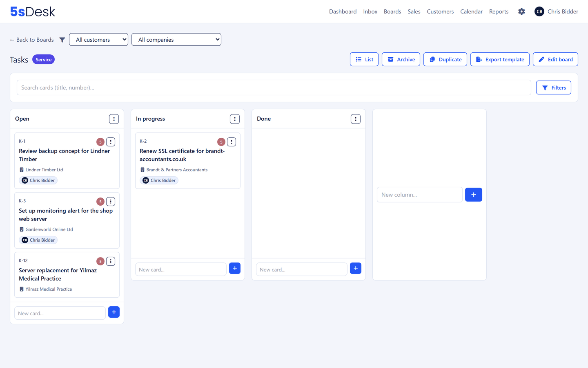Click the priority badge on card K-2
588x368 pixels.
(x=221, y=142)
